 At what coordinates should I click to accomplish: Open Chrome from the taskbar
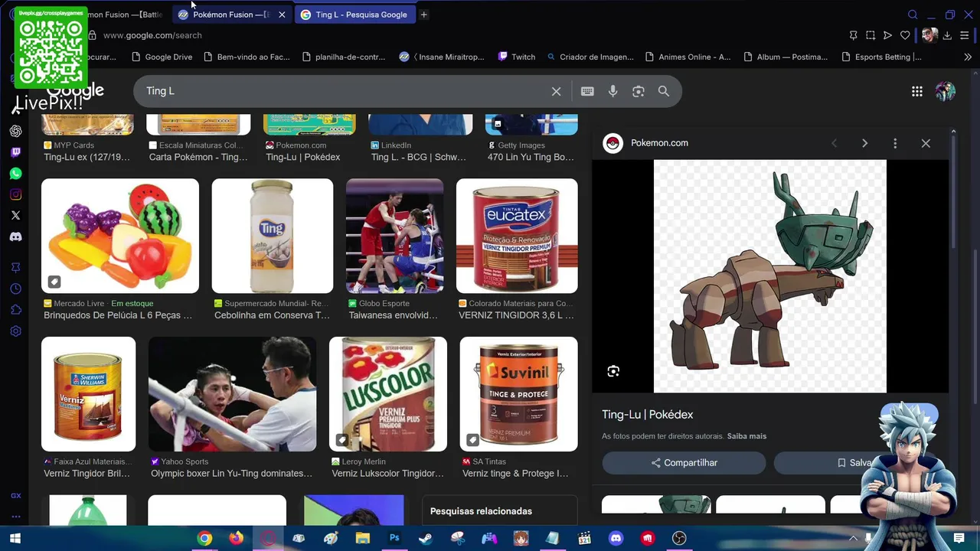click(x=204, y=539)
